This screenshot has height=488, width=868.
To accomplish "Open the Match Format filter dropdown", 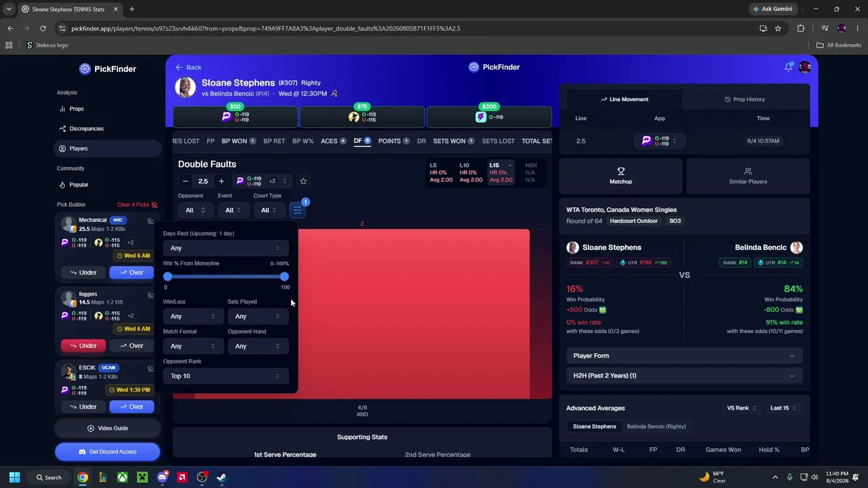I will pyautogui.click(x=193, y=346).
